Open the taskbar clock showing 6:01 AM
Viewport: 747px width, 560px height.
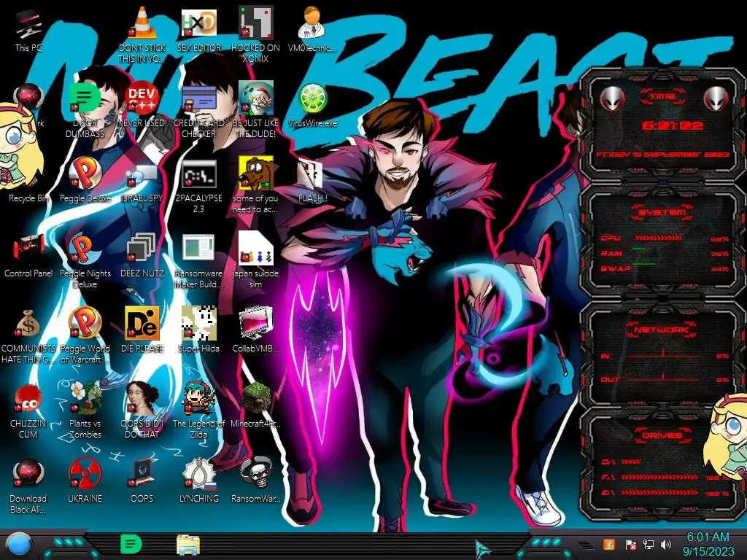(x=708, y=544)
